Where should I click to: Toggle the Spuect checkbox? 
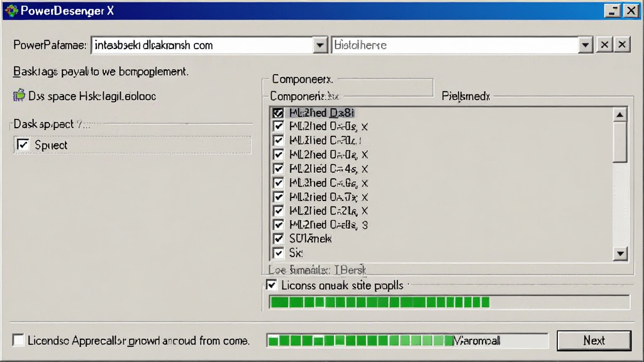(23, 145)
